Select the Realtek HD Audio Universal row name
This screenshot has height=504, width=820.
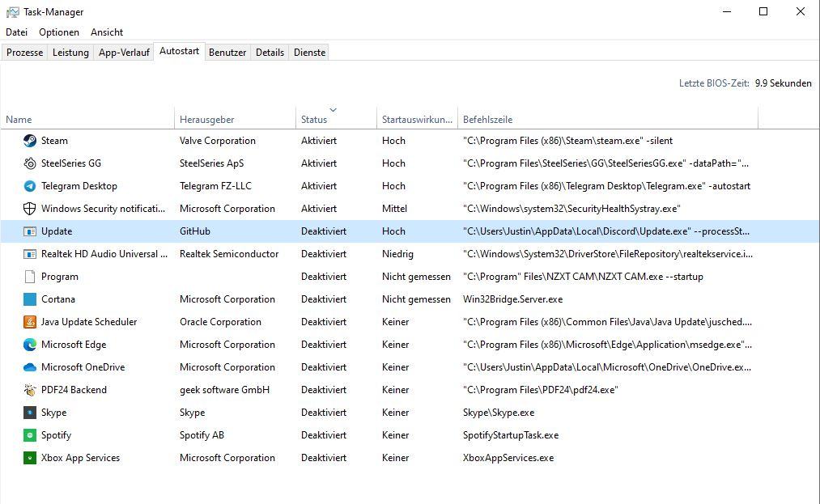click(104, 254)
